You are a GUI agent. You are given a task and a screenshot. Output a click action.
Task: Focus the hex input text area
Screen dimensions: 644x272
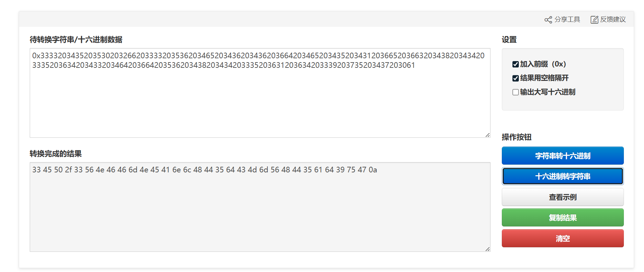[x=260, y=93]
